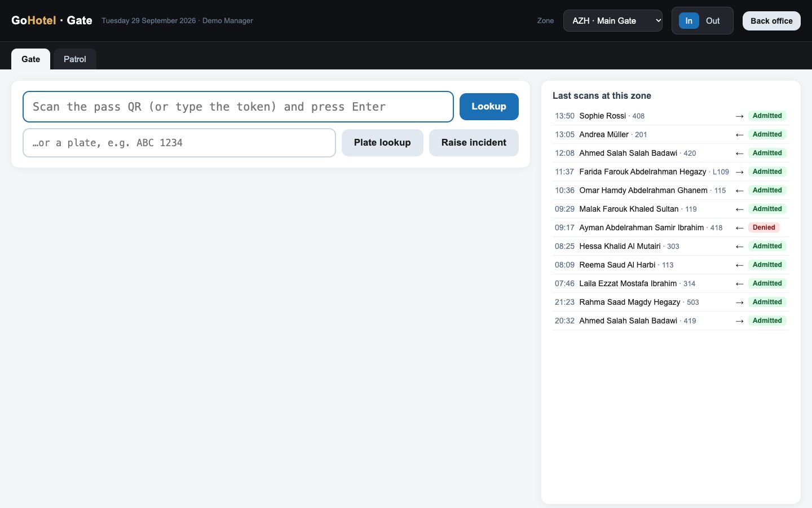
Task: Click the Admitted badge for Reema Saud Al Harbi
Action: tap(767, 265)
